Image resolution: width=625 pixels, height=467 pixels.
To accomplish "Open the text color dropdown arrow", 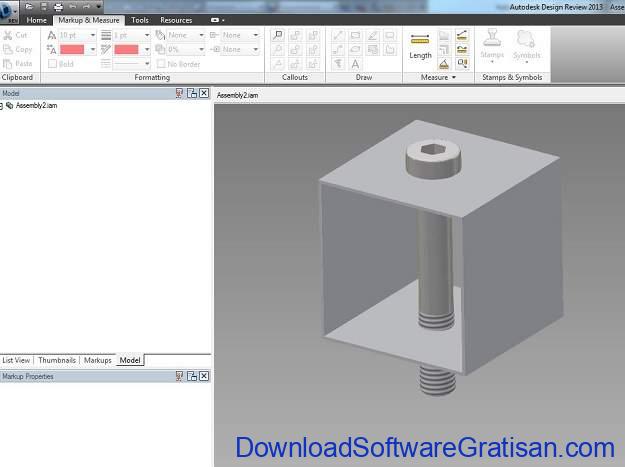I will pyautogui.click(x=92, y=49).
